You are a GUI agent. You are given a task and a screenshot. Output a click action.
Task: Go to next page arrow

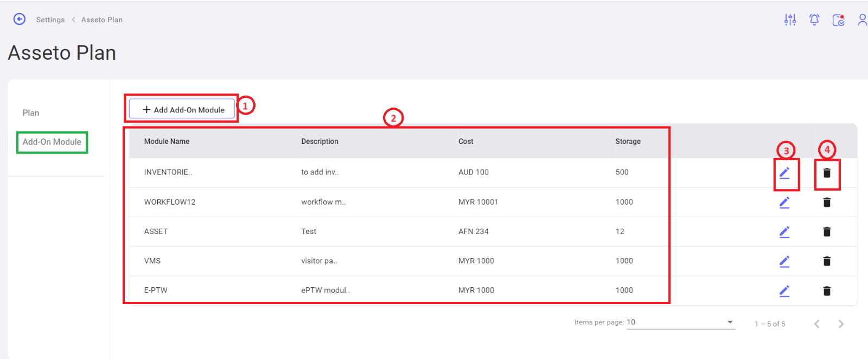841,324
